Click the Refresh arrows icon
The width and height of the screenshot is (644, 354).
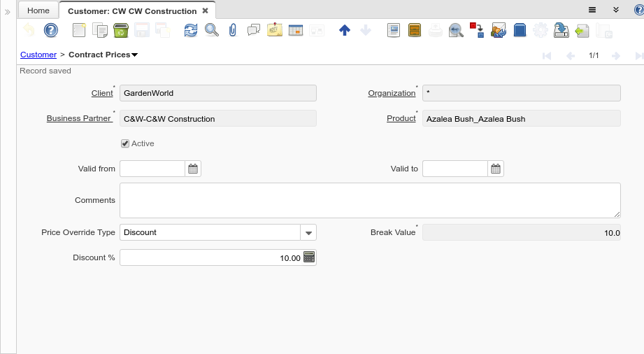190,30
